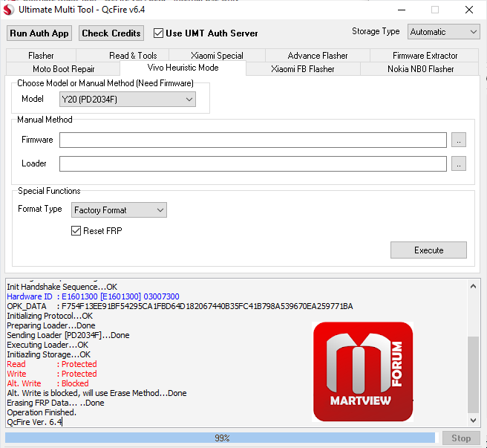Click the log scrollbar up arrow
This screenshot has width=487, height=448.
pyautogui.click(x=473, y=286)
